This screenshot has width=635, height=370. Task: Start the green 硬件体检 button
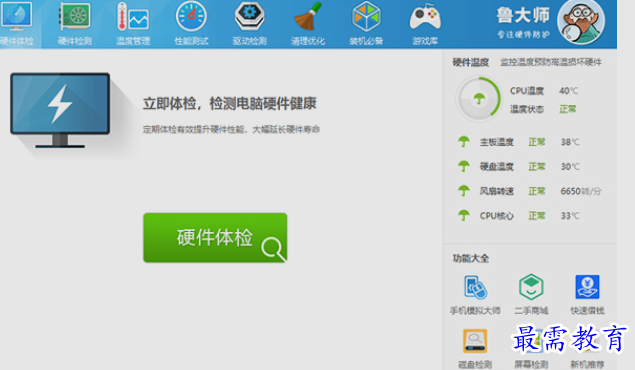pos(215,238)
